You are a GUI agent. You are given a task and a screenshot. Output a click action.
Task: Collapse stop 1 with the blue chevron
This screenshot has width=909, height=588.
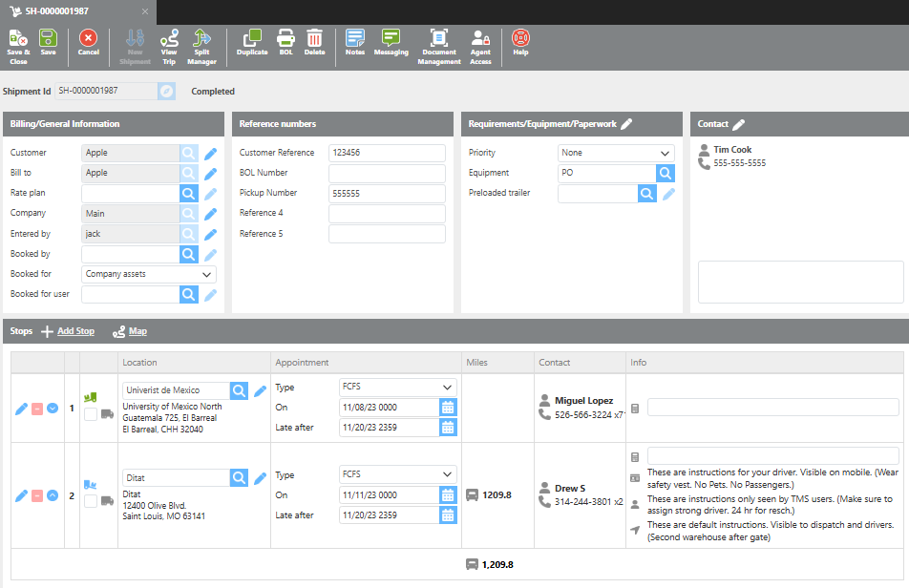click(53, 409)
